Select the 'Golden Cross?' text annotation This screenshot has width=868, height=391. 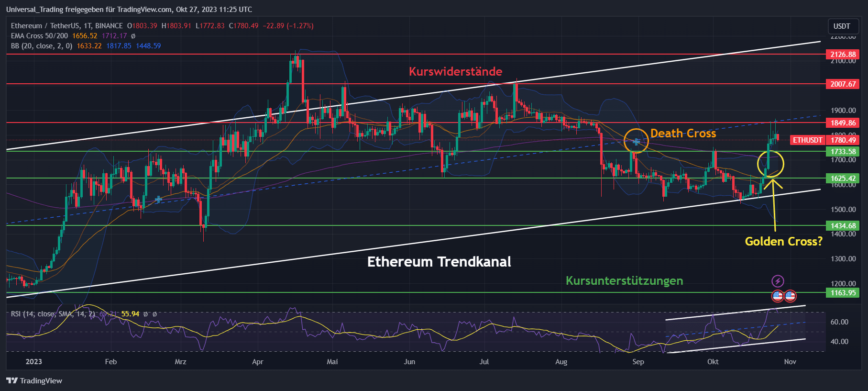[783, 242]
